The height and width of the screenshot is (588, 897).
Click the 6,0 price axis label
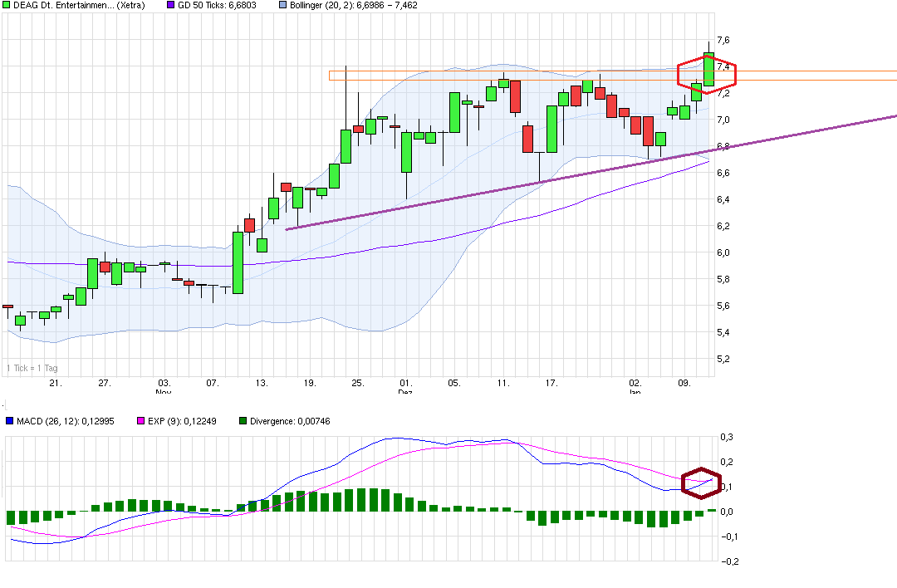(723, 252)
